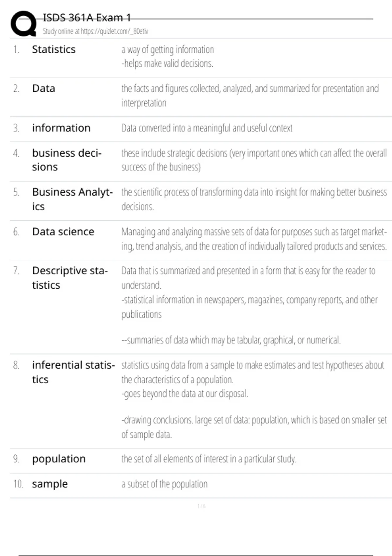Select the term population
This screenshot has width=392, height=556.
[x=59, y=459]
